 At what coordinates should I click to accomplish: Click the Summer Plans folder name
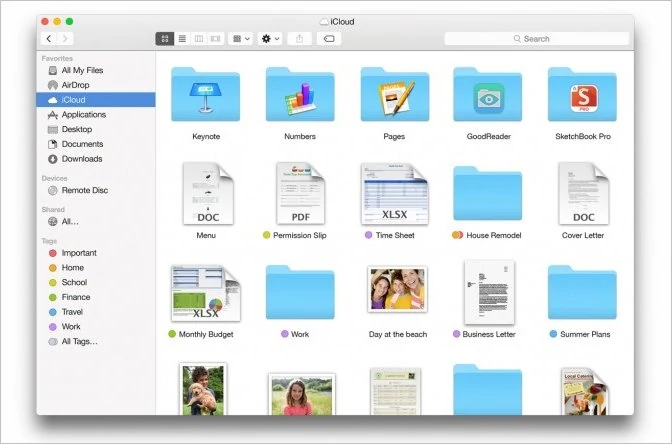(x=585, y=334)
